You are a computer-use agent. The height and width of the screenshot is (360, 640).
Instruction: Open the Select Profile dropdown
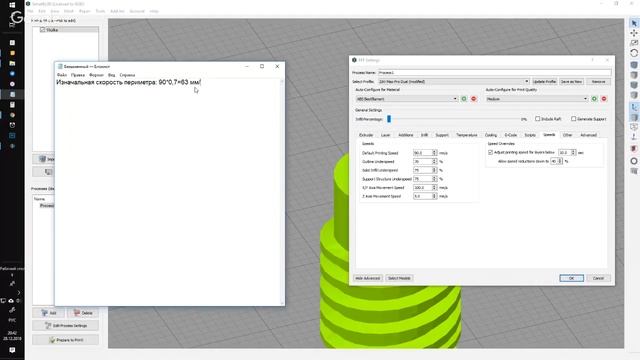(454, 82)
